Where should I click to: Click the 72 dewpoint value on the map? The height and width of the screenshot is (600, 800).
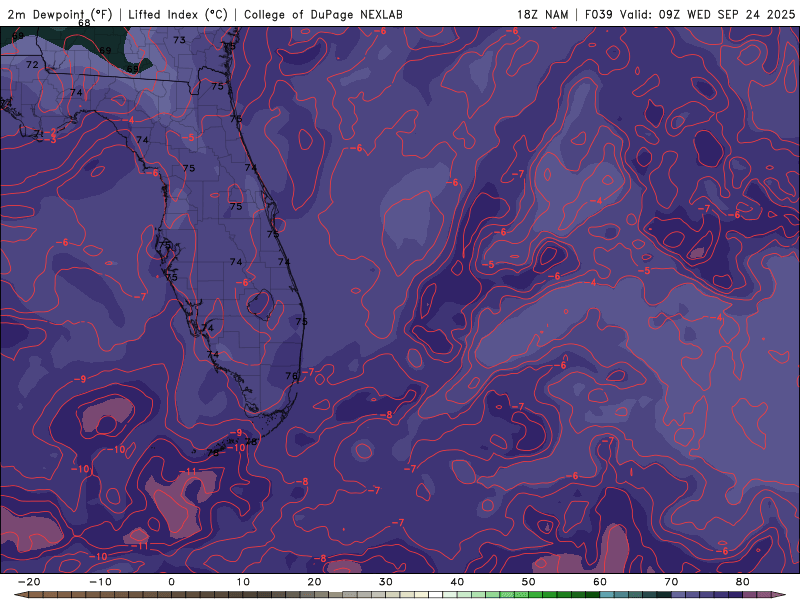tap(32, 65)
